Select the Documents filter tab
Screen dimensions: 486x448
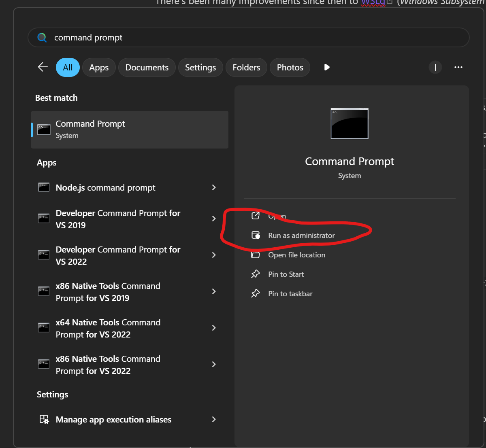coord(147,67)
